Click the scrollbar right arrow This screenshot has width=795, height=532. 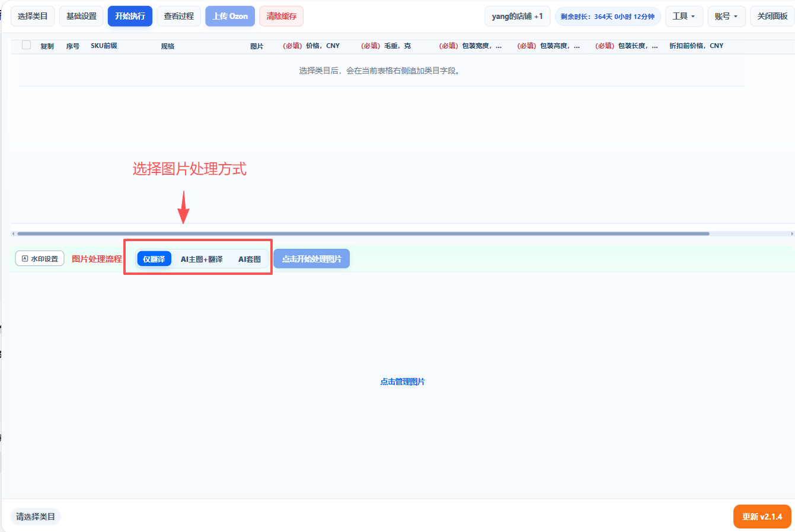click(792, 233)
